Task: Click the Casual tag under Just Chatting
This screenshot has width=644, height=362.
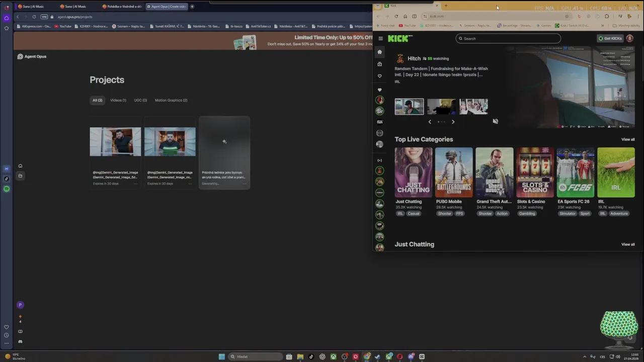Action: coord(414,214)
